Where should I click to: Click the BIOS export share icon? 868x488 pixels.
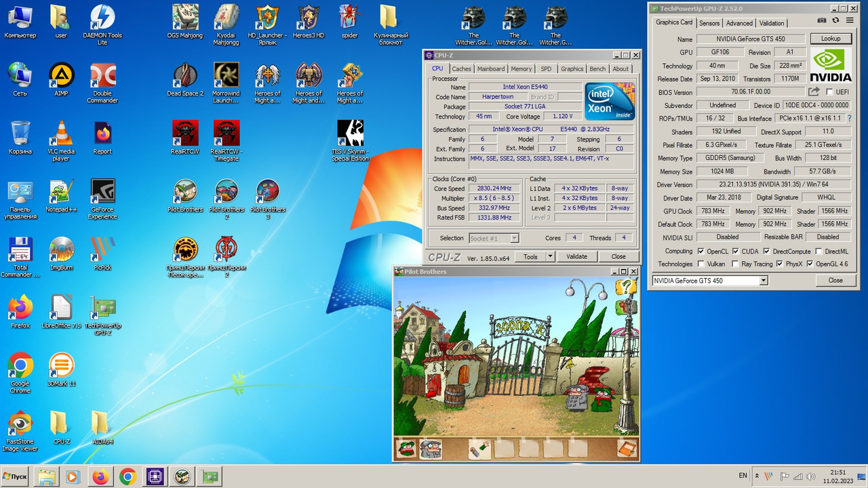814,92
